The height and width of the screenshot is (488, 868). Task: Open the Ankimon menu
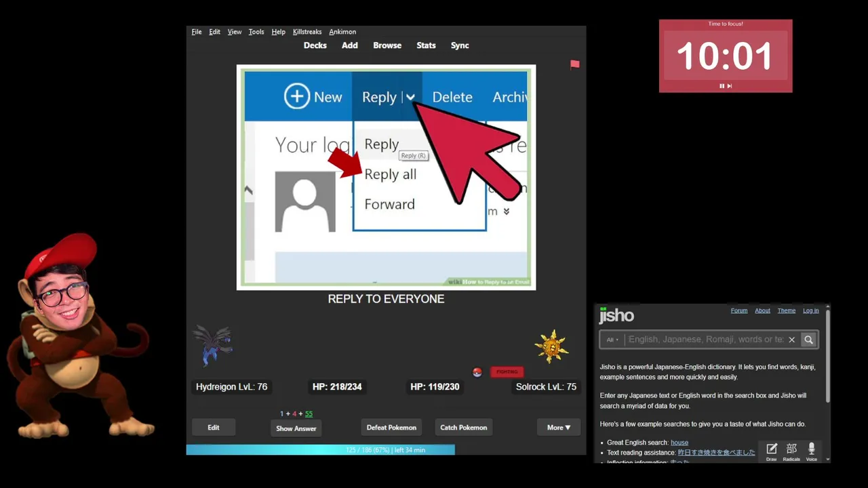[x=342, y=32]
